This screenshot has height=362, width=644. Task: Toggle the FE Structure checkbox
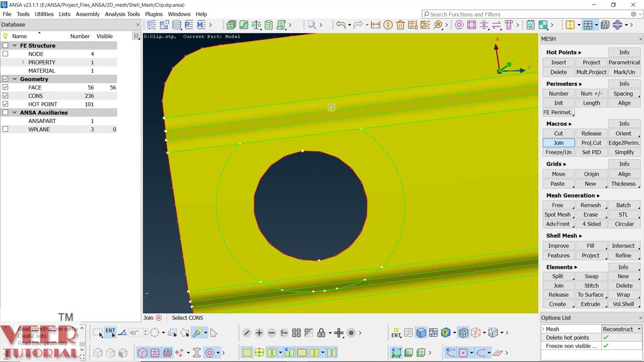pos(6,45)
